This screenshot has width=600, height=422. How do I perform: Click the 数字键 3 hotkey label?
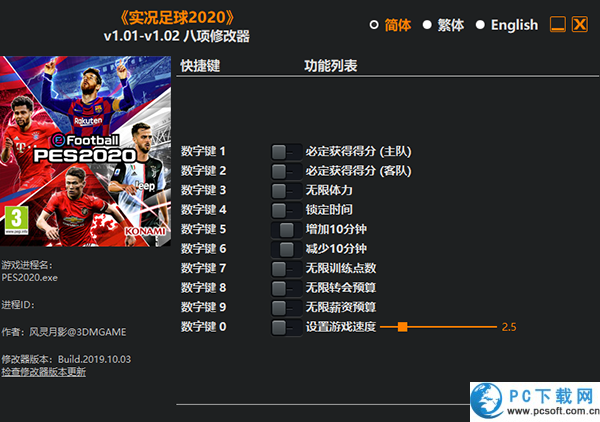203,191
